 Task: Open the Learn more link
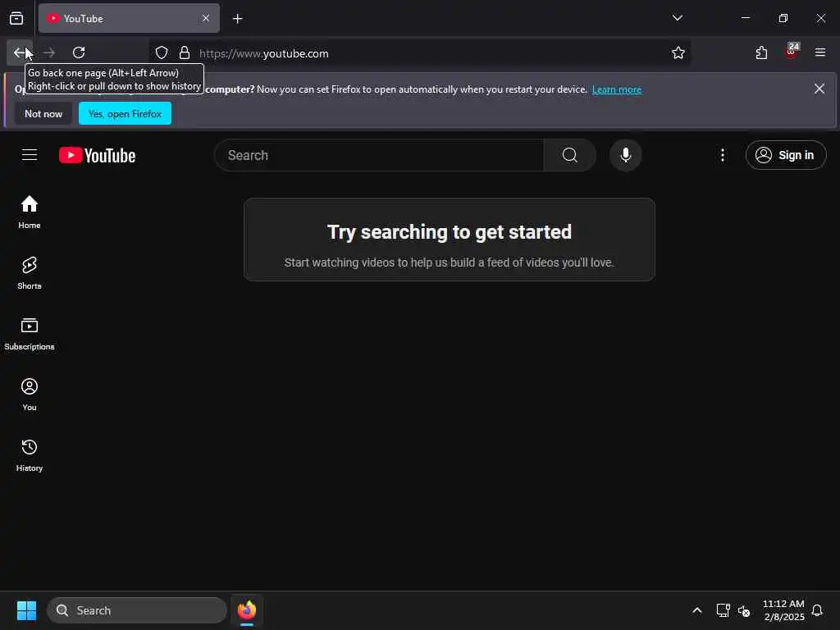click(x=617, y=89)
